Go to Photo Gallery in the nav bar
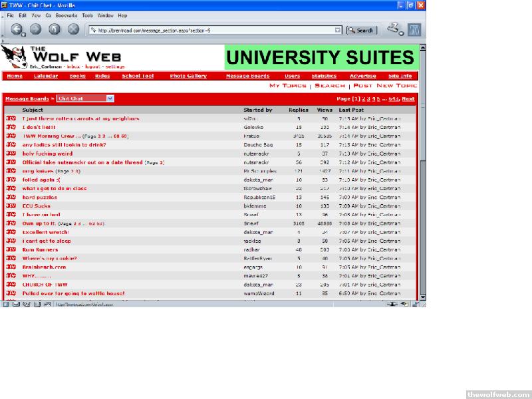This screenshot has height=399, width=532. click(188, 76)
